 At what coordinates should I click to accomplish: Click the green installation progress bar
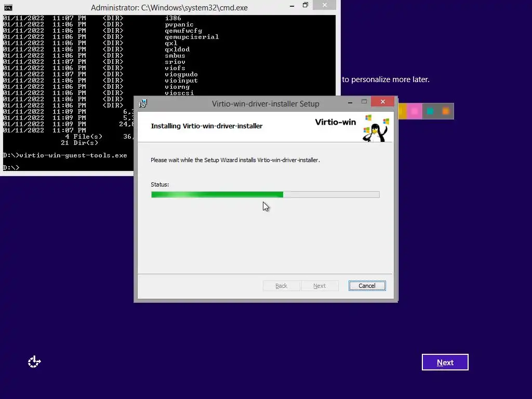(265, 194)
